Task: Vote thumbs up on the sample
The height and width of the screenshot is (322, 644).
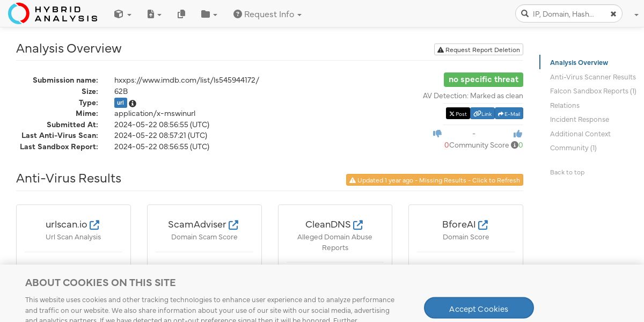Action: [518, 134]
